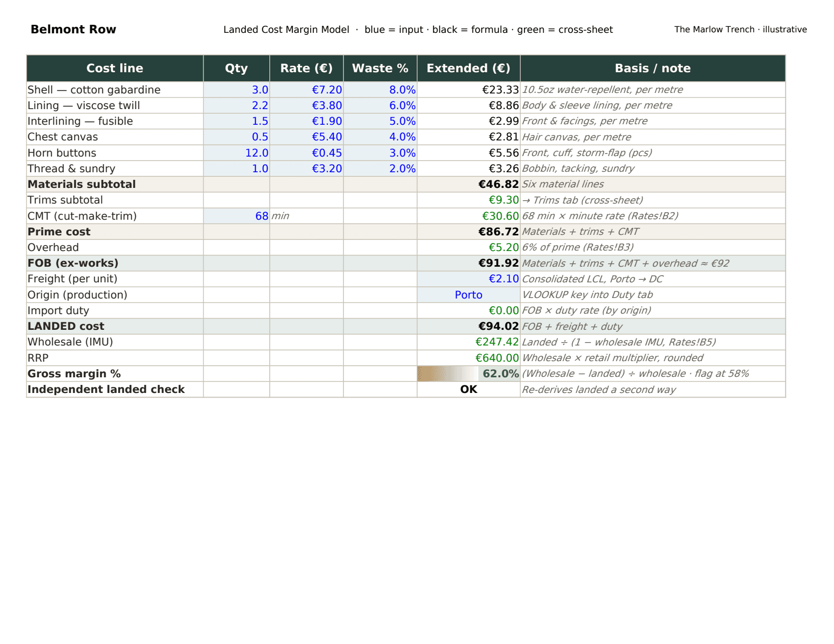Select the Extended (€) column header
This screenshot has width=834, height=644.
click(469, 68)
